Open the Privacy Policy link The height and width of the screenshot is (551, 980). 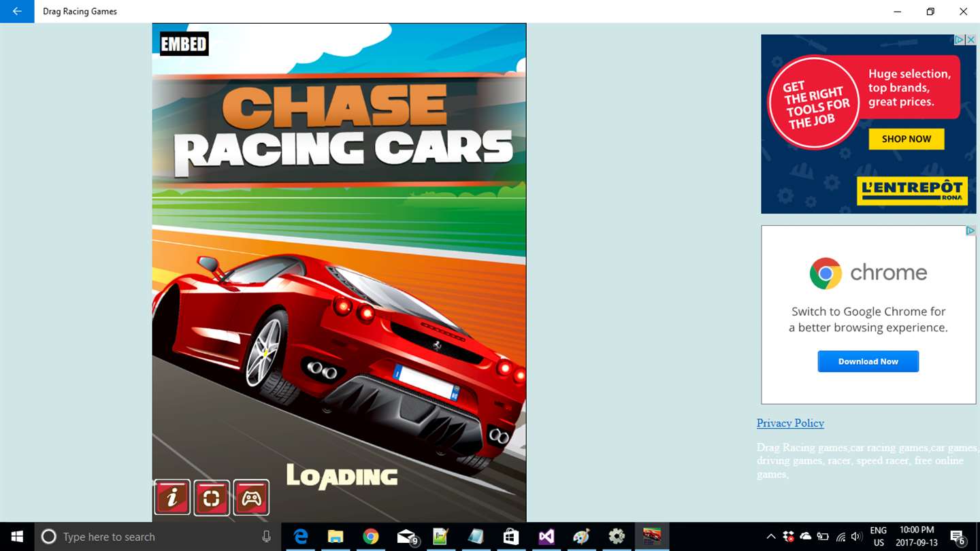click(x=790, y=423)
